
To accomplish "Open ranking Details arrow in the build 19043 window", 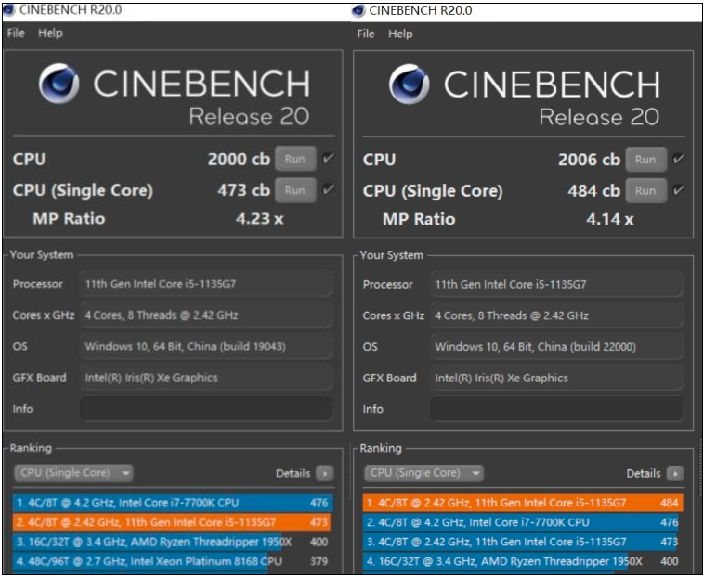I will point(324,473).
